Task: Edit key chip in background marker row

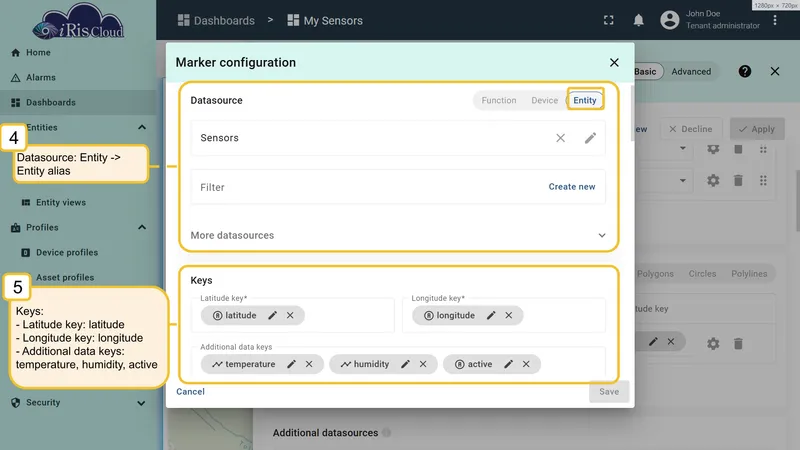Action: tap(653, 342)
